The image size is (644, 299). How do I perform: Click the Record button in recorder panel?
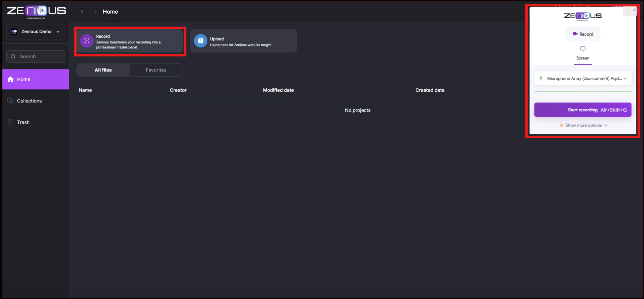tap(583, 34)
